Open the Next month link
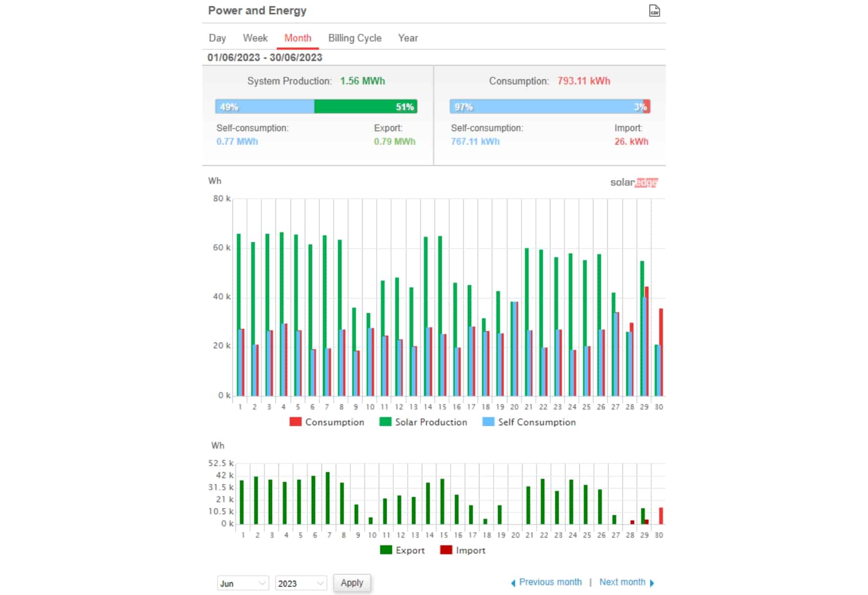The width and height of the screenshot is (868, 595). [622, 582]
